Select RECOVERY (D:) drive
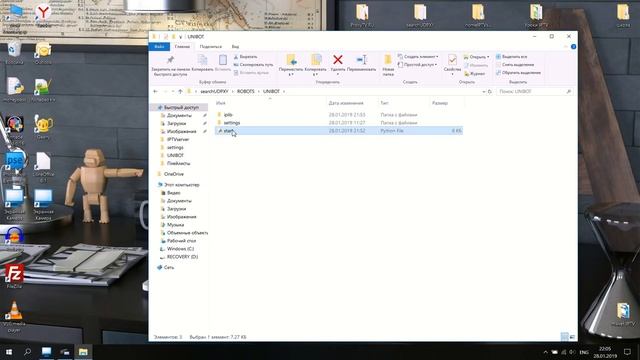640x360 pixels. (x=182, y=257)
